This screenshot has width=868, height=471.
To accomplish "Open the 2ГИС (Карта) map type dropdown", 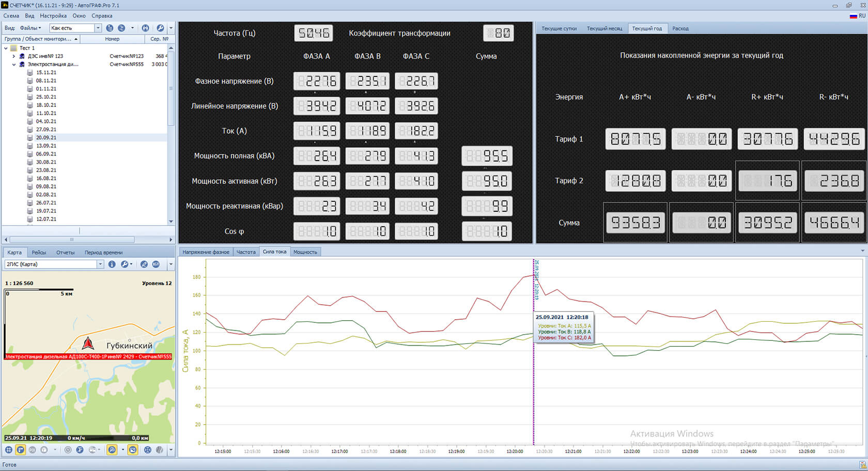I will pyautogui.click(x=100, y=264).
